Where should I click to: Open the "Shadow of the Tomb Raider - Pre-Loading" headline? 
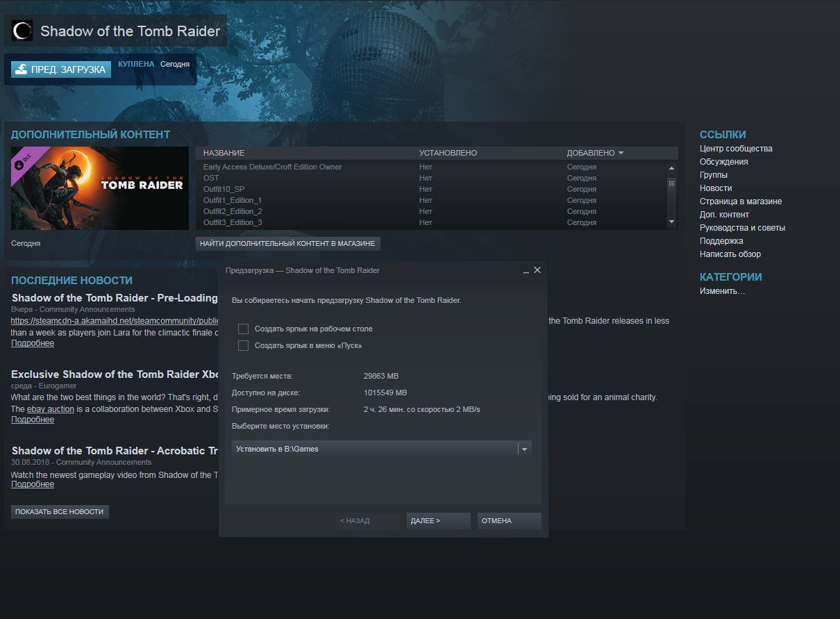pyautogui.click(x=115, y=298)
